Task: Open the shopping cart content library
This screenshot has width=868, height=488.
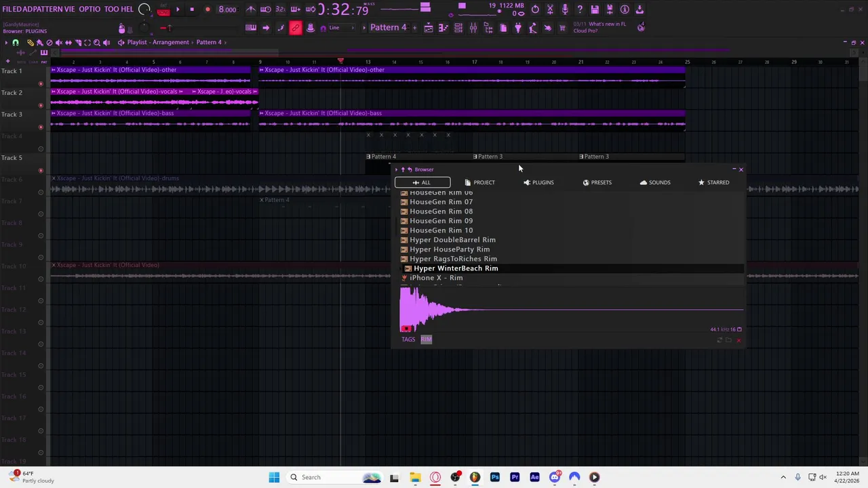Action: (x=562, y=28)
